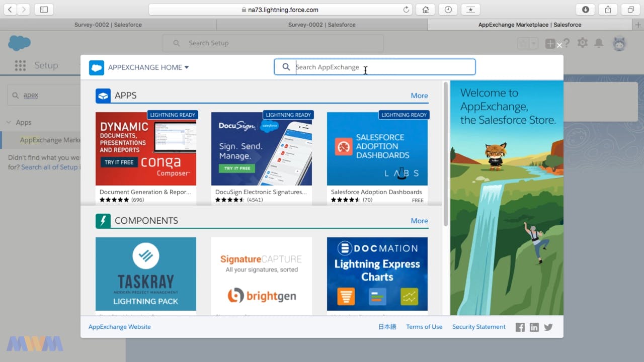Reload the page using the refresh icon
Viewport: 644px width, 362px height.
407,10
